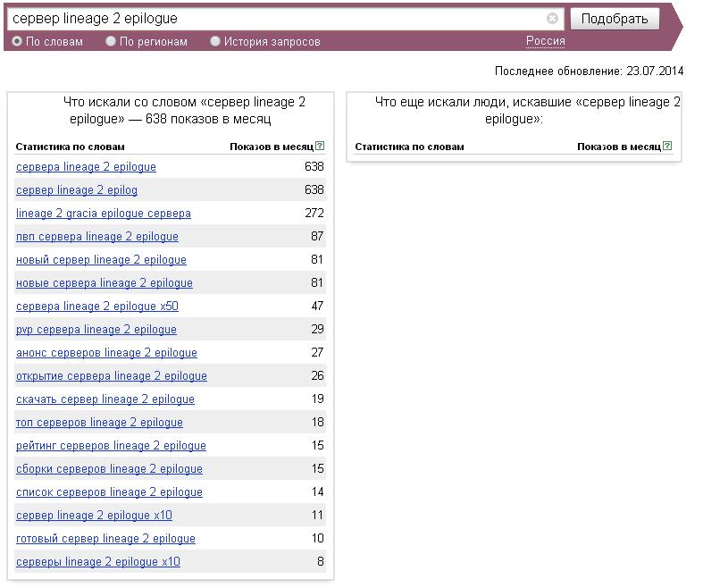Click left panel 'Показов в месяц' header text

coord(272,147)
